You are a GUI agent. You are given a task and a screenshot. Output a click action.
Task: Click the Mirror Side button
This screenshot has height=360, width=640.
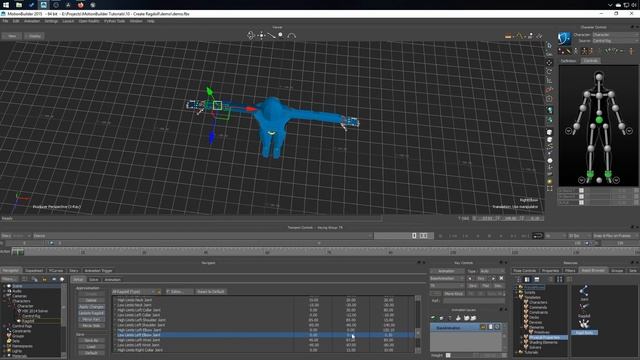[91, 326]
